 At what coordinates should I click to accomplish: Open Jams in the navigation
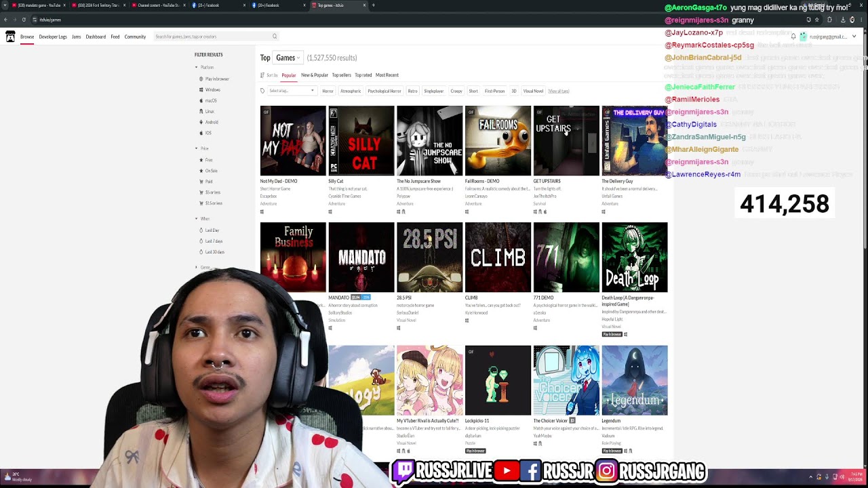77,37
